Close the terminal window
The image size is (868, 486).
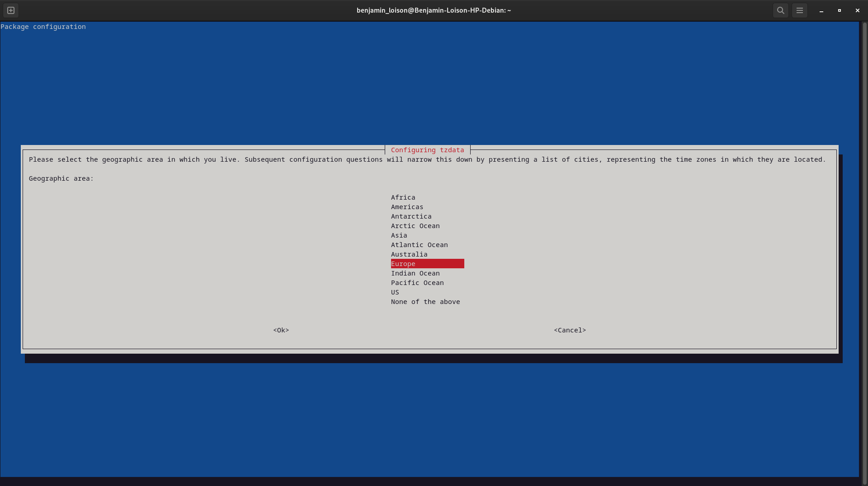[857, 10]
